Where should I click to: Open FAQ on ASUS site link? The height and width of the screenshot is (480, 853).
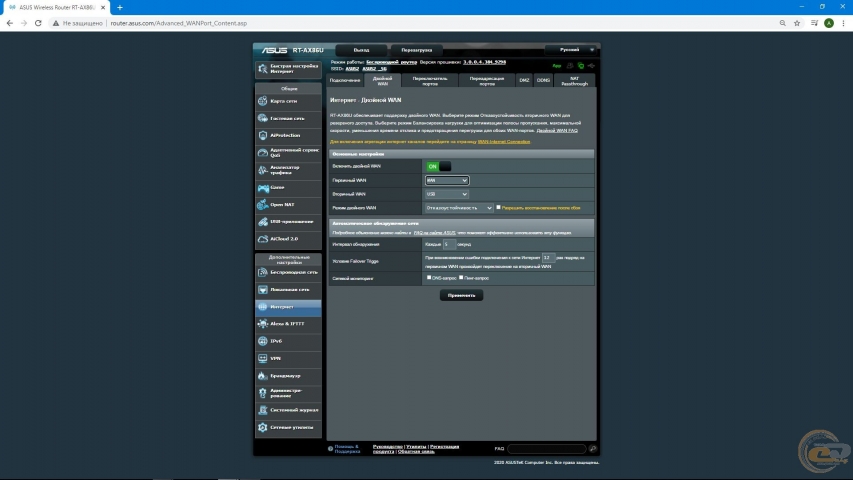click(435, 233)
